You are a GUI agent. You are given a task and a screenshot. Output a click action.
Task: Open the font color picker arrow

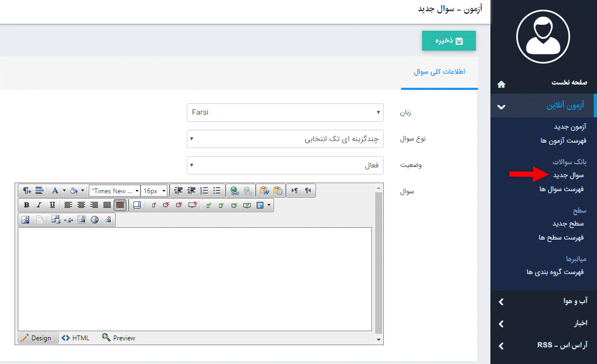[x=64, y=191]
